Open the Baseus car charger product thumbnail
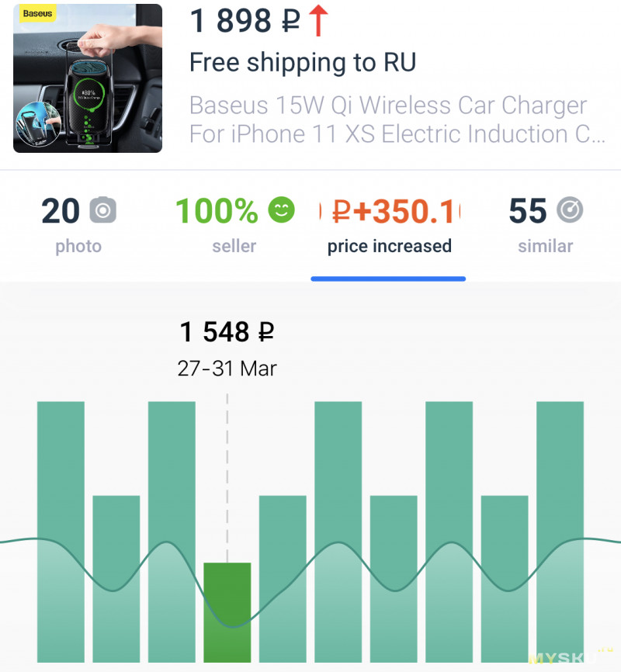 pyautogui.click(x=88, y=78)
